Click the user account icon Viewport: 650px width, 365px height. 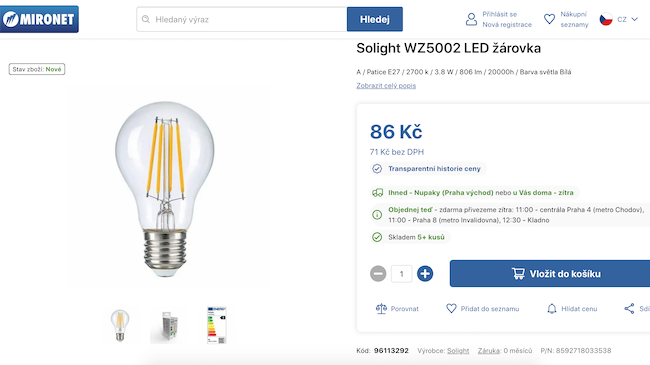[x=471, y=19]
